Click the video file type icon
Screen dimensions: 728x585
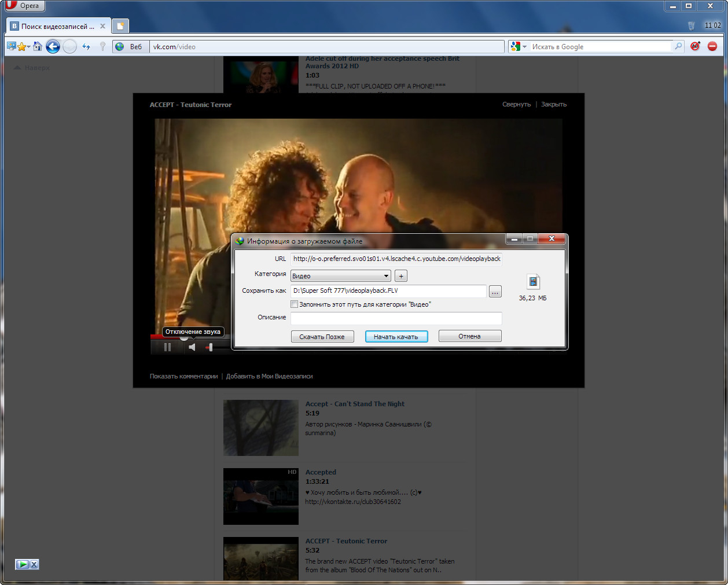point(533,282)
